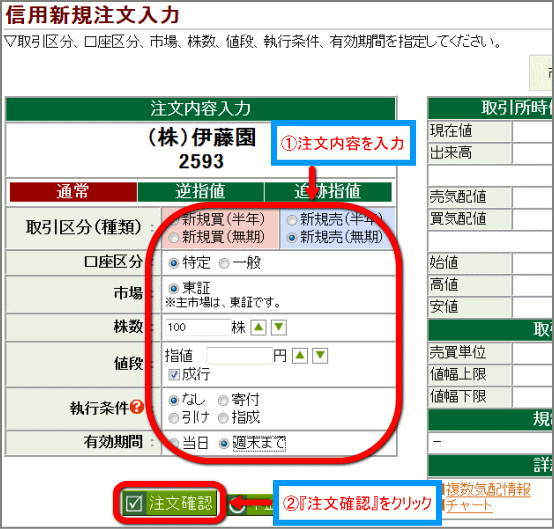Increase share quantity with up arrow
The height and width of the screenshot is (529, 554).
click(x=259, y=328)
